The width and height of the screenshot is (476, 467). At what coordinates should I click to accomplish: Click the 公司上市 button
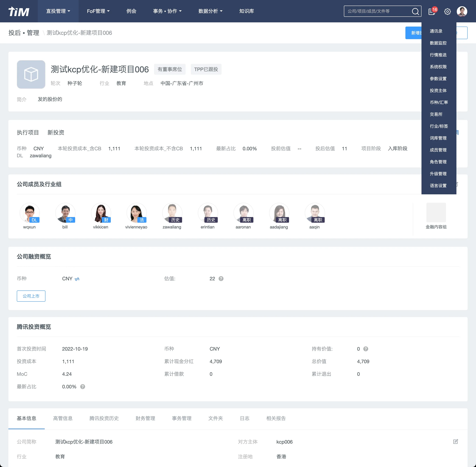[x=31, y=296]
